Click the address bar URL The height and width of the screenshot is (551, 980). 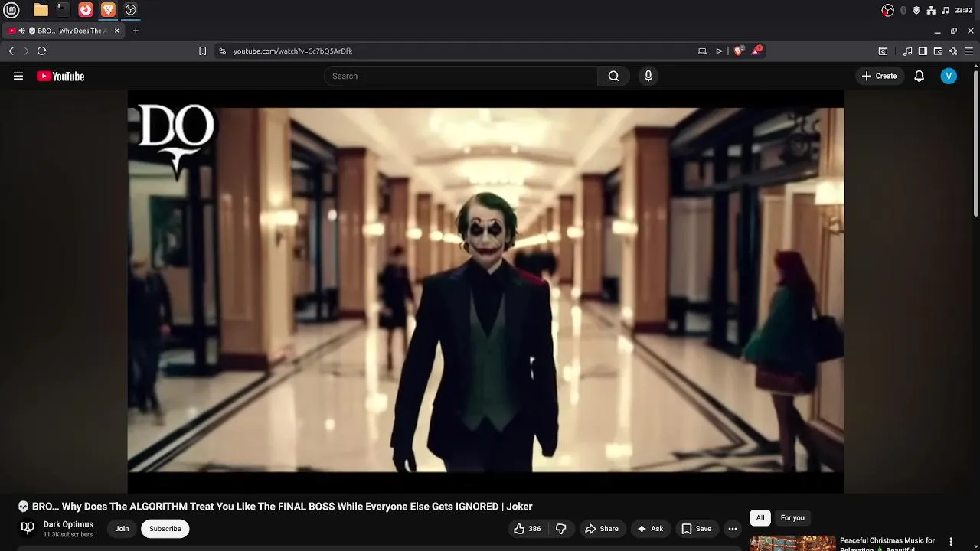point(292,51)
